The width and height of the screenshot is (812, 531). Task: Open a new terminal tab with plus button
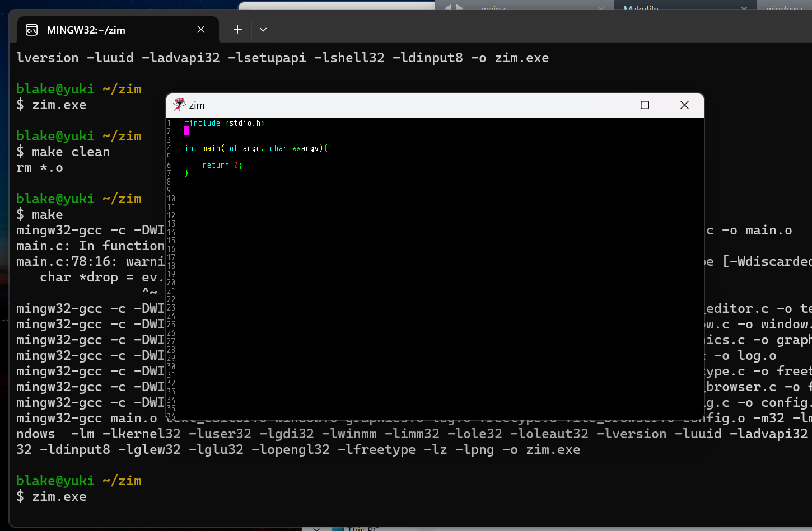tap(237, 30)
